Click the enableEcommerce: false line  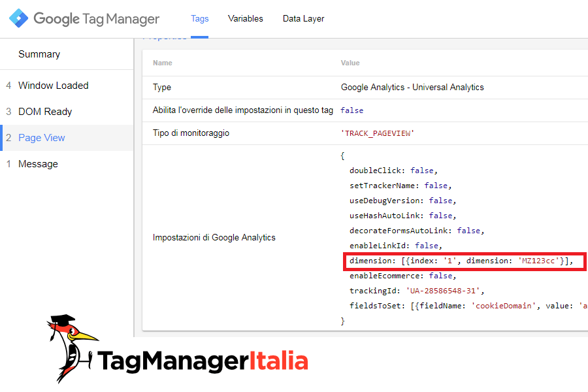(402, 276)
